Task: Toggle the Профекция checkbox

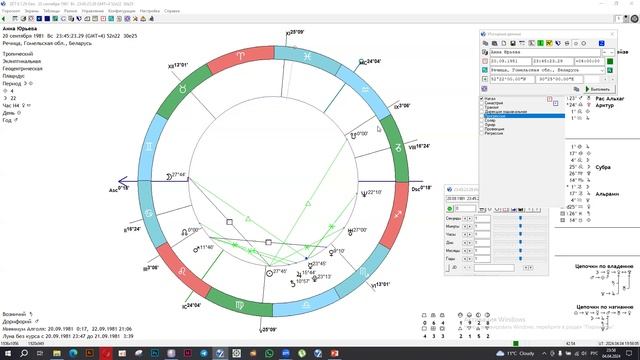Action: (482, 129)
